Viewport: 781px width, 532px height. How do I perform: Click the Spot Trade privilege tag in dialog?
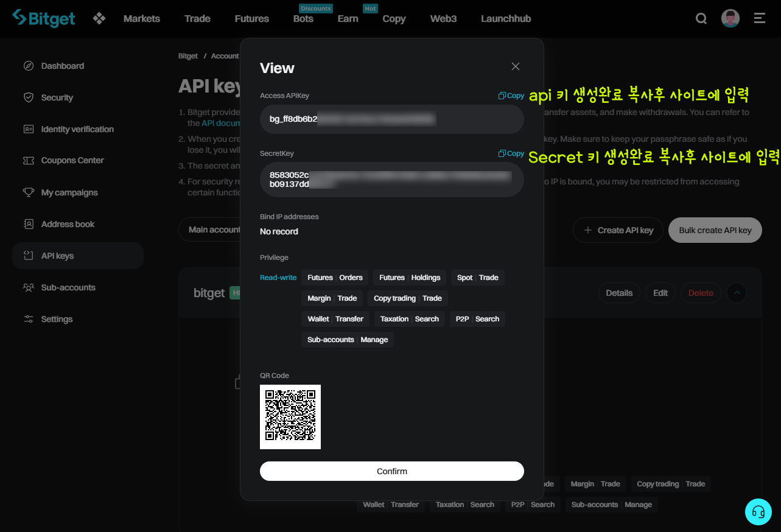478,278
